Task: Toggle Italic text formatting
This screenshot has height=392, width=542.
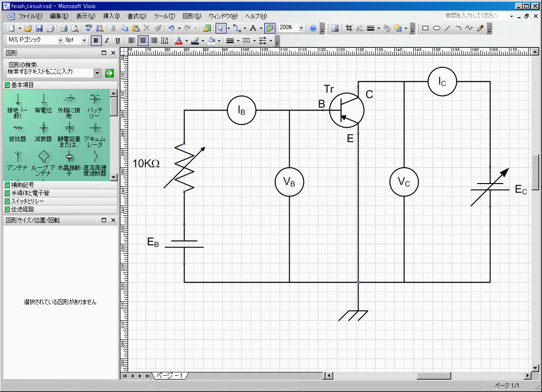Action: point(107,41)
